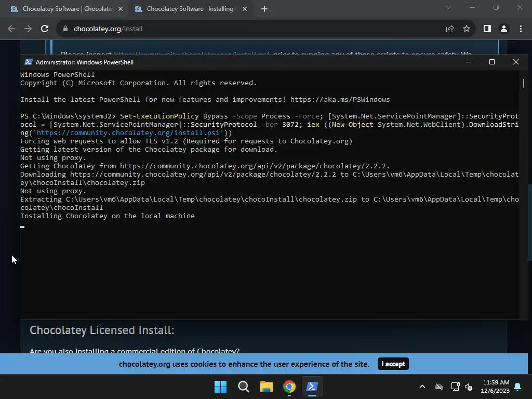Open clock and calendar 11:59 AM
This screenshot has height=399, width=532.
point(495,387)
